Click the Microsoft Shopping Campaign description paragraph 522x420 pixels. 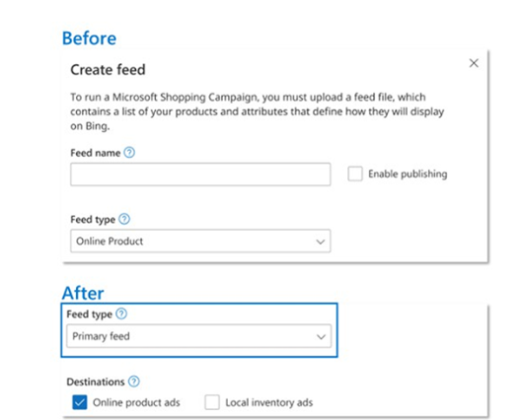pos(257,111)
